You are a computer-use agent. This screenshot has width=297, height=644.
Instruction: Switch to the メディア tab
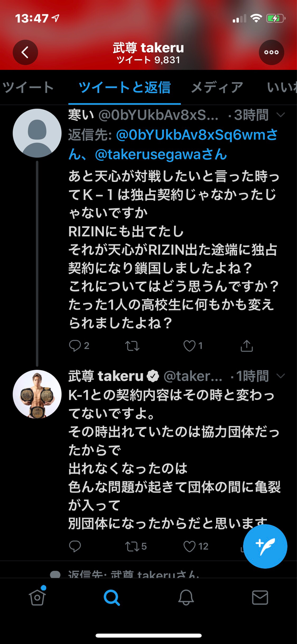[217, 87]
